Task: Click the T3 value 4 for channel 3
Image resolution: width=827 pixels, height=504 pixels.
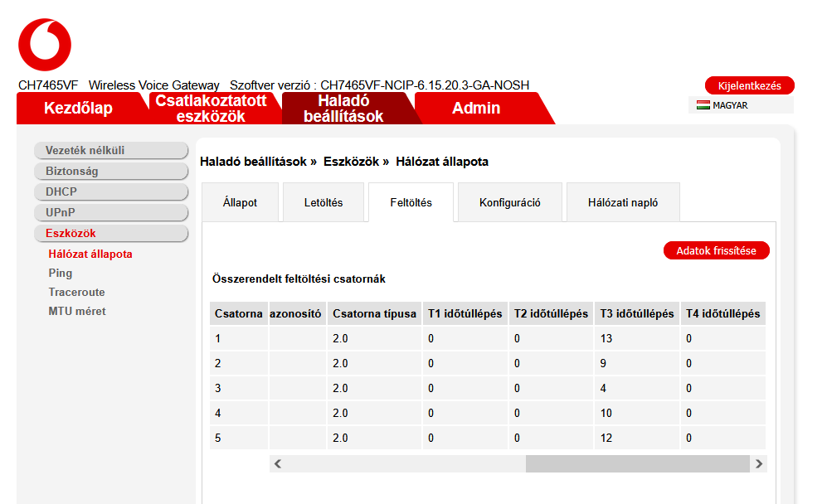Action: (603, 388)
